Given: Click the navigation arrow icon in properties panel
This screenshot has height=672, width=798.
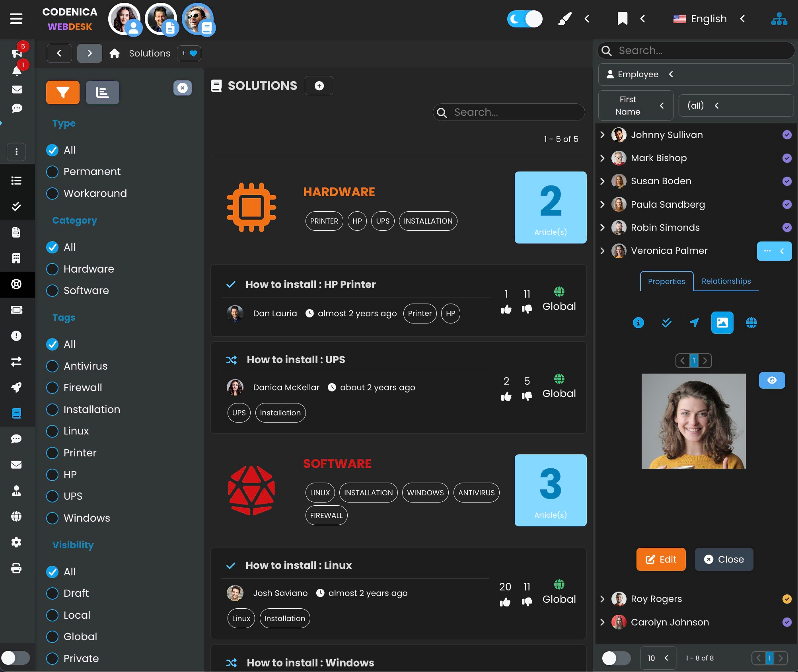Looking at the screenshot, I should tap(694, 323).
